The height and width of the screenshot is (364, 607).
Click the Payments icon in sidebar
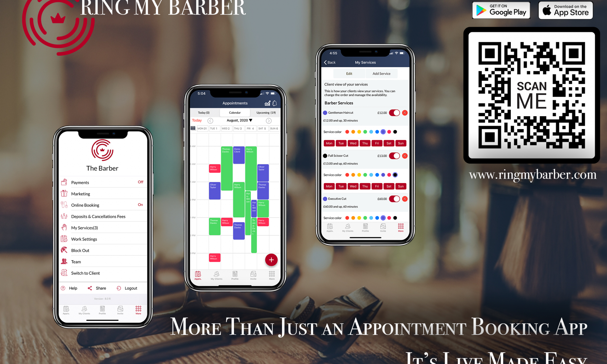(64, 182)
